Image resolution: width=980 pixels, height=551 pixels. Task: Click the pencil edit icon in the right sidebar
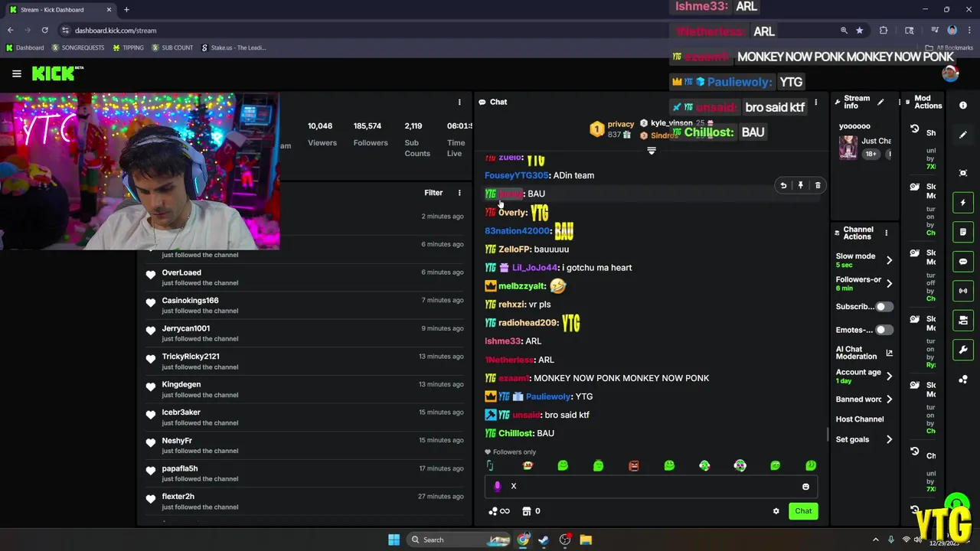pyautogui.click(x=963, y=135)
